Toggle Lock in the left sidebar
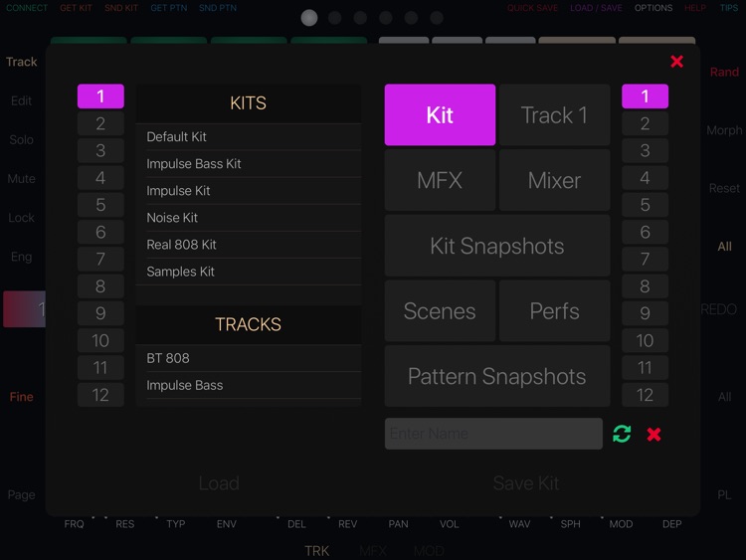The image size is (746, 560). click(x=22, y=218)
